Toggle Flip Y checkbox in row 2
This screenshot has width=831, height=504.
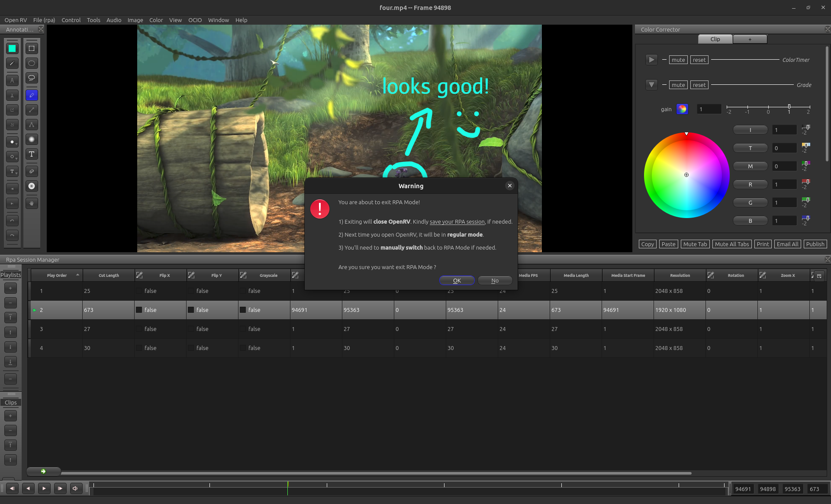(x=191, y=310)
